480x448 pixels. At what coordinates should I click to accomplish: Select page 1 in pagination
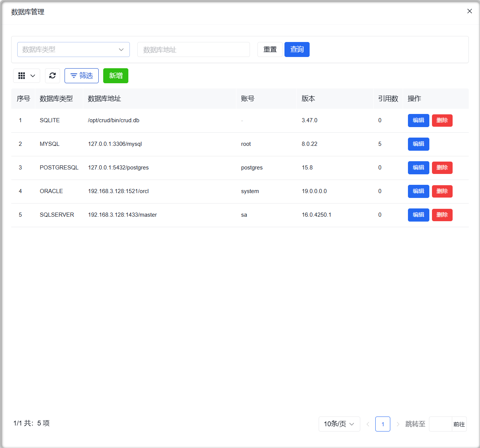coord(383,424)
